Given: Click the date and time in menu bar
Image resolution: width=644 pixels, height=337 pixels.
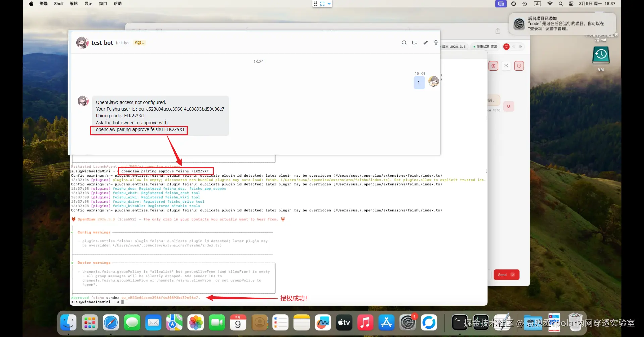Looking at the screenshot, I should pyautogui.click(x=597, y=4).
